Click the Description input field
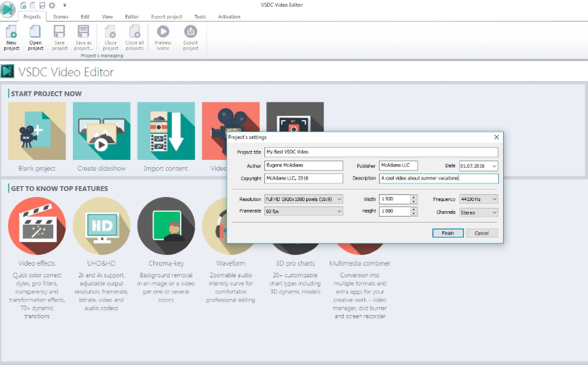The image size is (588, 365). click(439, 178)
